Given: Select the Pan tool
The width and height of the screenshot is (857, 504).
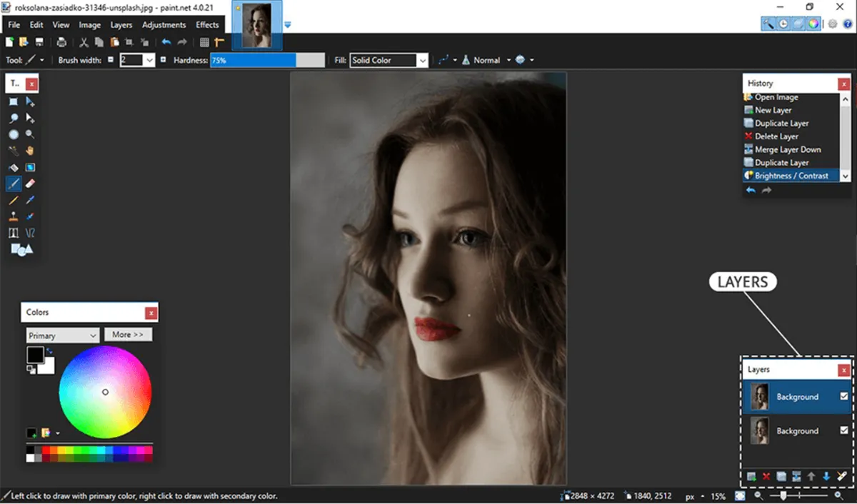Looking at the screenshot, I should [x=29, y=150].
